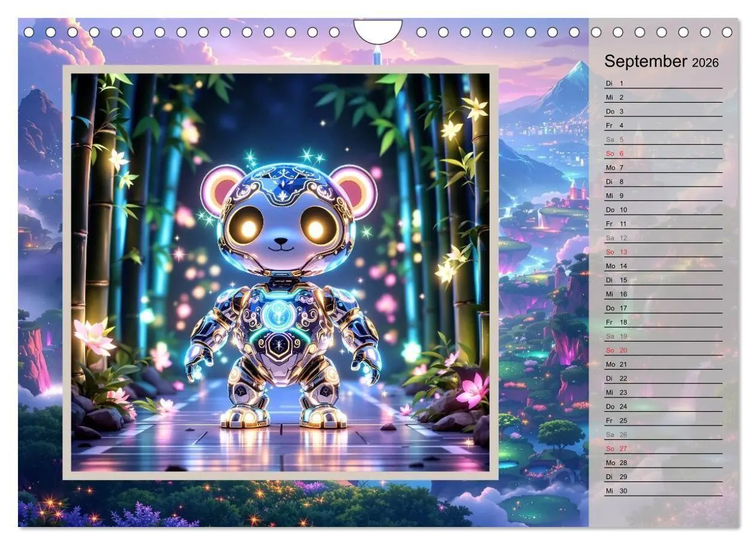756x545 pixels.
Task: Select the red Sunday entry So 20
Action: (614, 349)
